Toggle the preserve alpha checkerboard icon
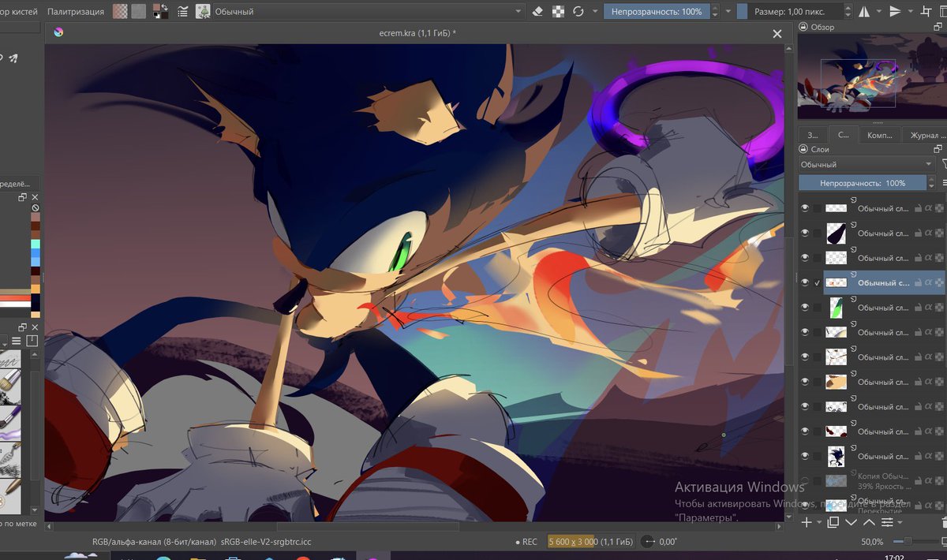Image resolution: width=947 pixels, height=560 pixels. point(559,11)
